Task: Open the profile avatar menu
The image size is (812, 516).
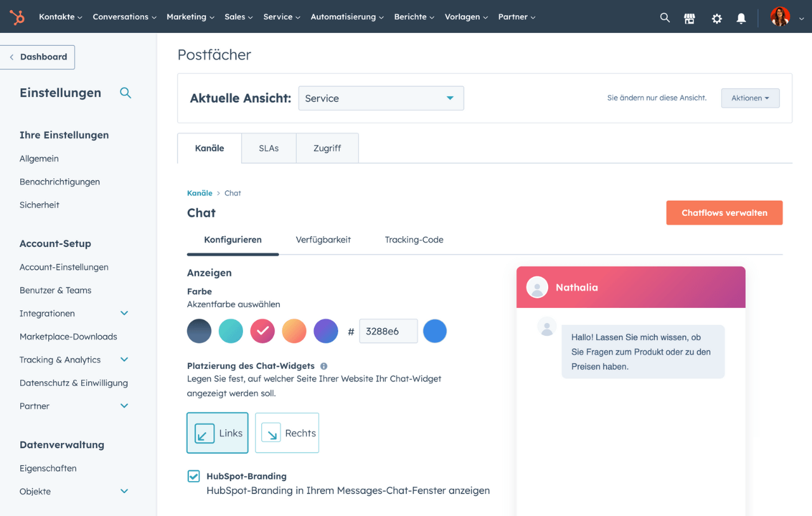Action: click(780, 17)
